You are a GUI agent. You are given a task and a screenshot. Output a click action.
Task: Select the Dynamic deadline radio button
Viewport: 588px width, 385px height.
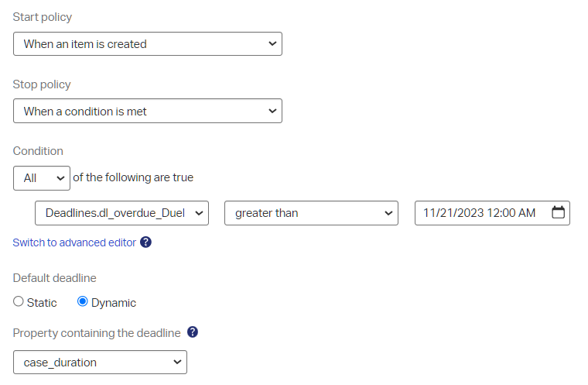click(x=83, y=302)
